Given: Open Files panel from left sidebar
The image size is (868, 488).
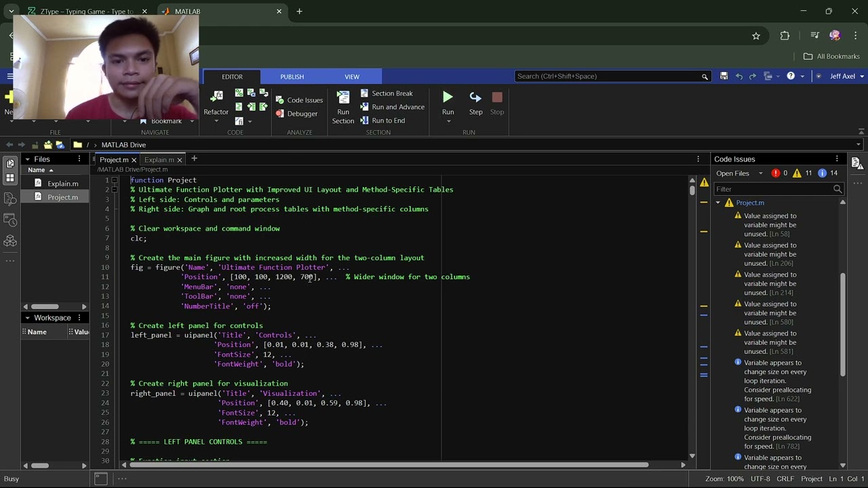Looking at the screenshot, I should point(10,163).
